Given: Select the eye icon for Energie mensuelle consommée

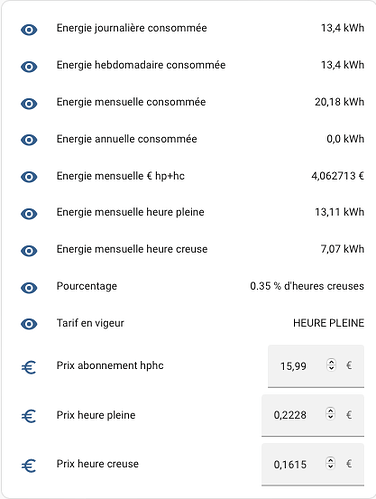Looking at the screenshot, I should 29,104.
